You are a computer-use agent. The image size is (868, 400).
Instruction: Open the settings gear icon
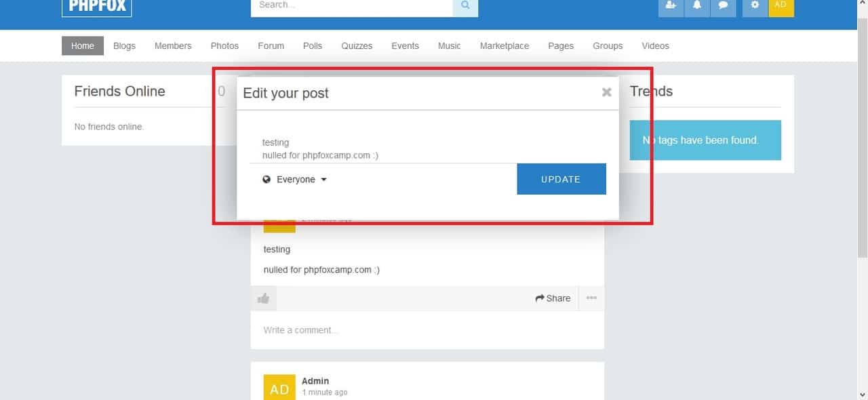(755, 7)
